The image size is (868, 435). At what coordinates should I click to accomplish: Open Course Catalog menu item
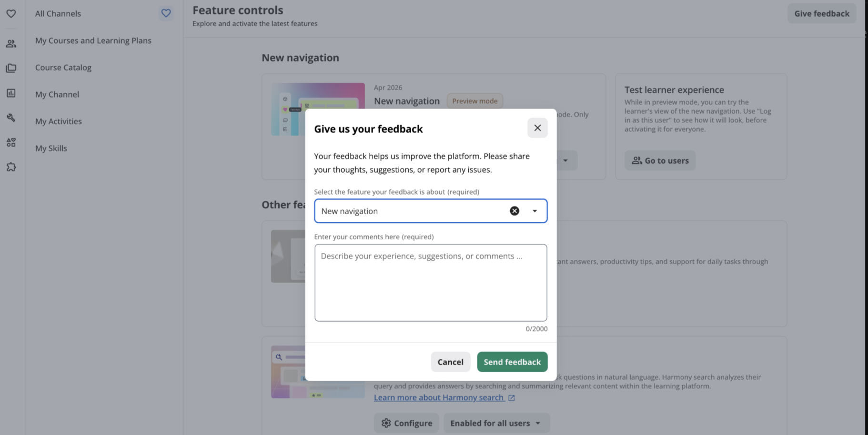coord(63,68)
